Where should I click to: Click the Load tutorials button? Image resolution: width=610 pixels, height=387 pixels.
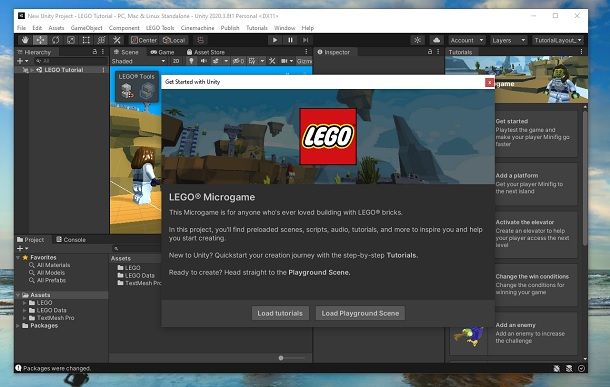[280, 313]
